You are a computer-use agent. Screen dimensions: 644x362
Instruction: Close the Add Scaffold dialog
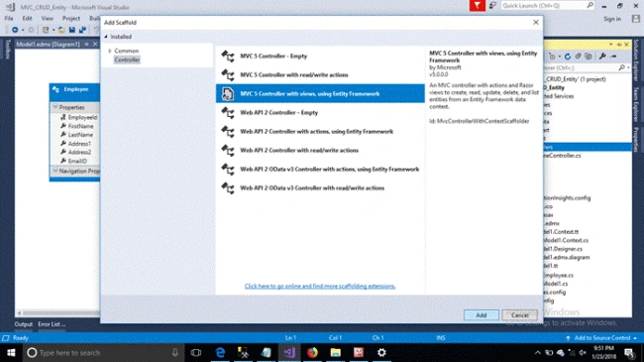pyautogui.click(x=536, y=22)
